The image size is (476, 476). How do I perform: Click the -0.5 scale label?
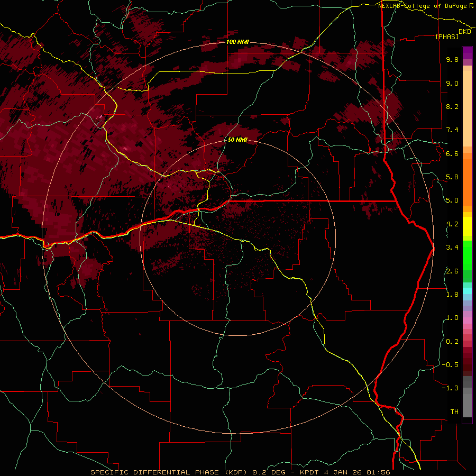450,365
